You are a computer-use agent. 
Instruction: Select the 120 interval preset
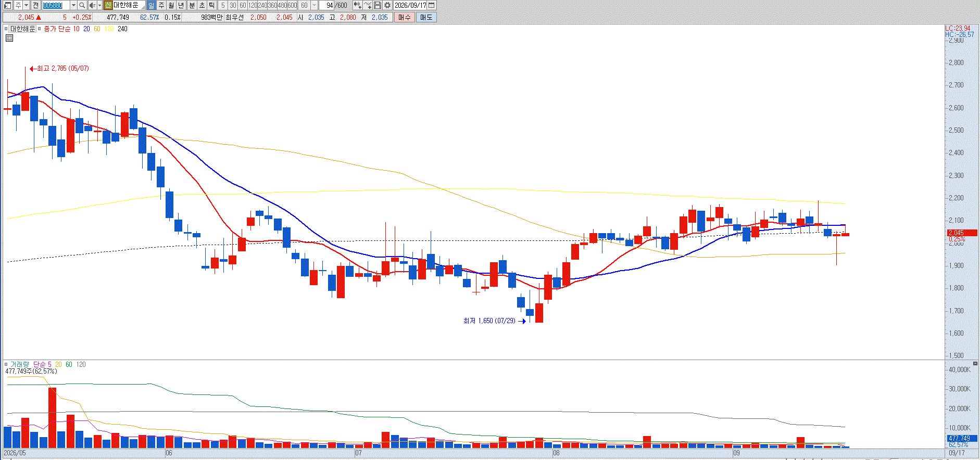[253, 5]
